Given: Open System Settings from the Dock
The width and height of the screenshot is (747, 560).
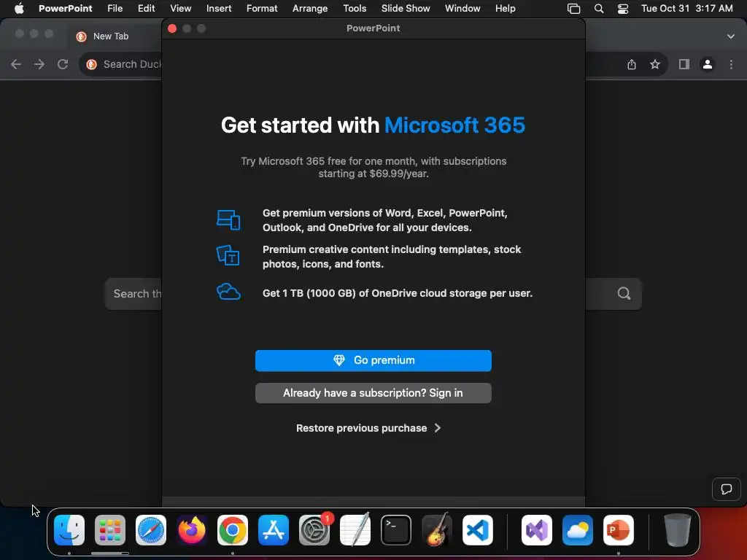Looking at the screenshot, I should point(314,530).
